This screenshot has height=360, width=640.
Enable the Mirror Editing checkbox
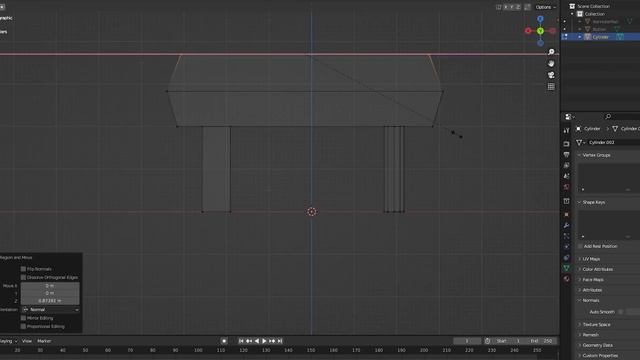pos(23,318)
